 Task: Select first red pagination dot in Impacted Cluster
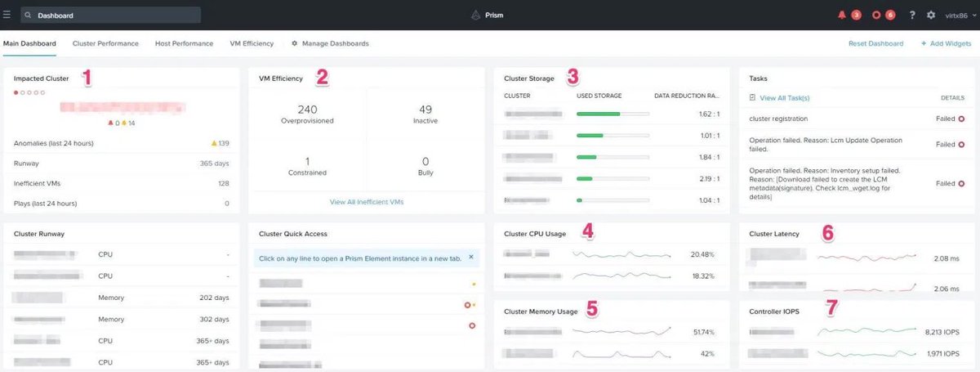tap(16, 92)
